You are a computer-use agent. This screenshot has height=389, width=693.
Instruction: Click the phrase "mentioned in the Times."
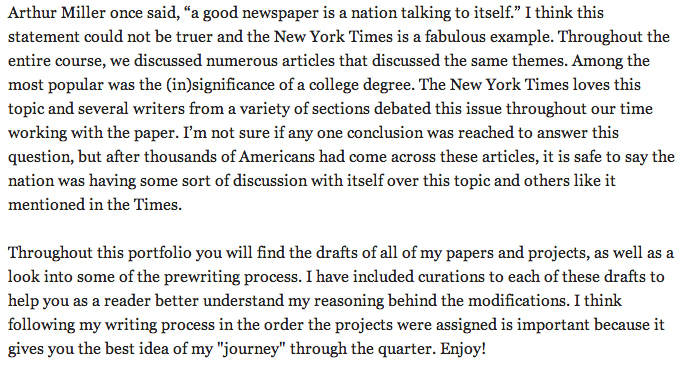[x=95, y=205]
